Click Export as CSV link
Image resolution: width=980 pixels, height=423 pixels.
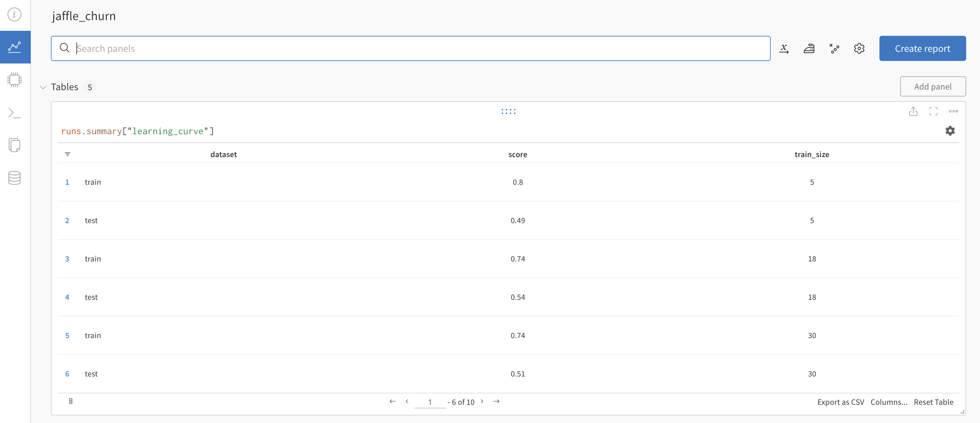click(840, 402)
